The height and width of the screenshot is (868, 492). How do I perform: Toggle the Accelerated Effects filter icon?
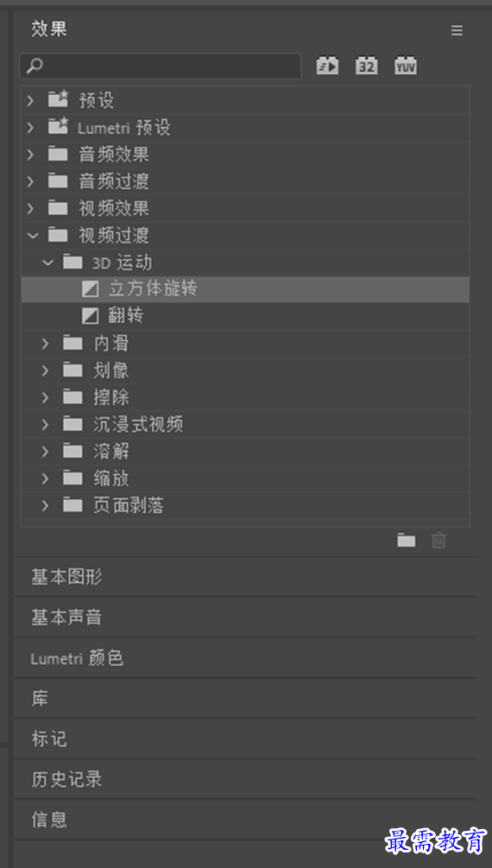tap(327, 66)
